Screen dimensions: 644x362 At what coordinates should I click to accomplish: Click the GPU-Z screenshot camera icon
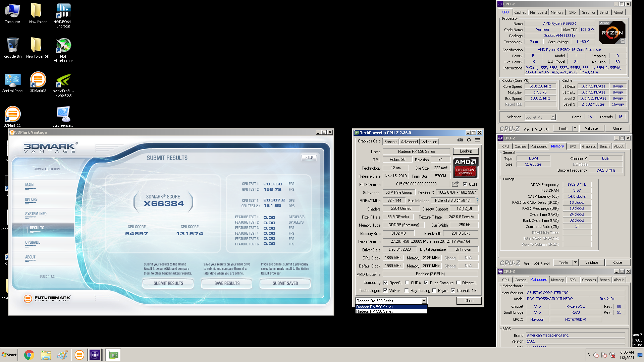[x=460, y=140]
